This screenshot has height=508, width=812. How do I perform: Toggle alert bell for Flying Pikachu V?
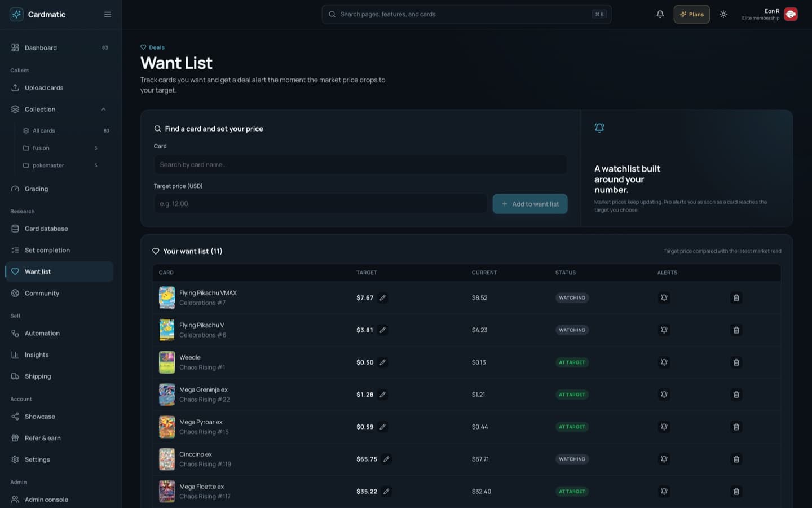(664, 330)
